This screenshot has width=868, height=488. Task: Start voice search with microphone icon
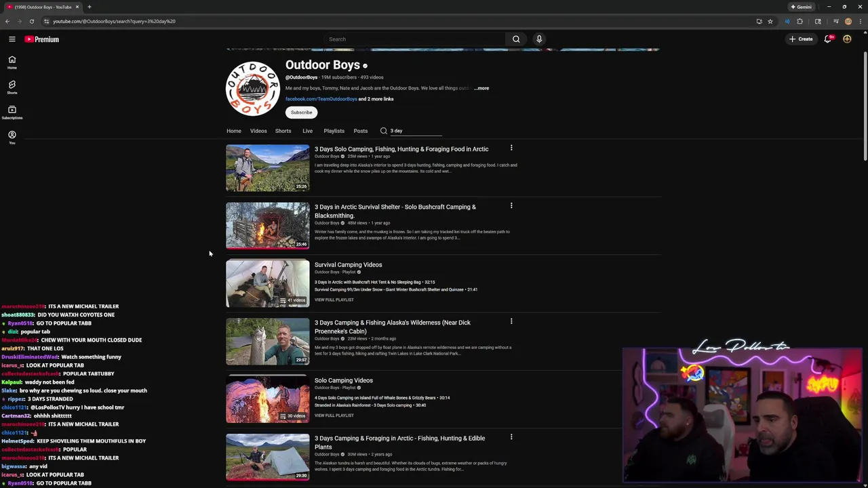539,39
